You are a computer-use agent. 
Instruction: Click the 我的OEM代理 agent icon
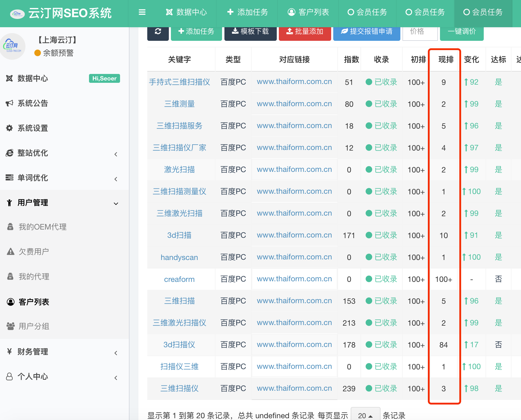click(10, 227)
